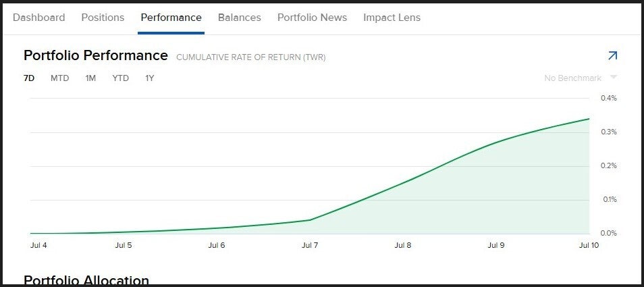Click the Jul 10 chart endpoint

pyautogui.click(x=589, y=119)
